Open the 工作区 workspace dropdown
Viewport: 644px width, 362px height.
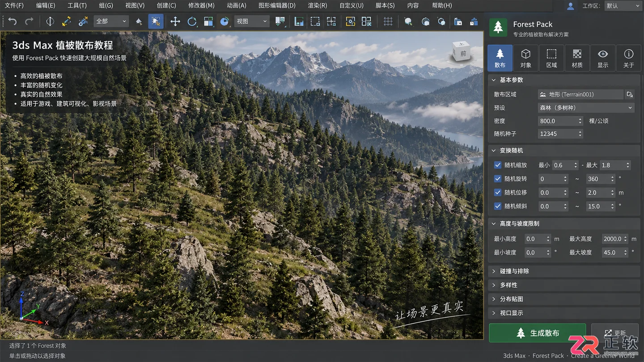coord(623,6)
